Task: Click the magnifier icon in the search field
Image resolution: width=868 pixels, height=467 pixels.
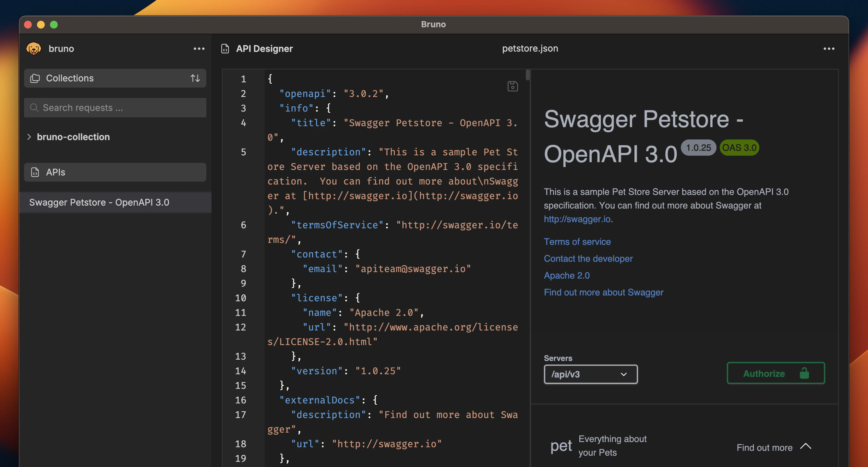Action: point(34,107)
